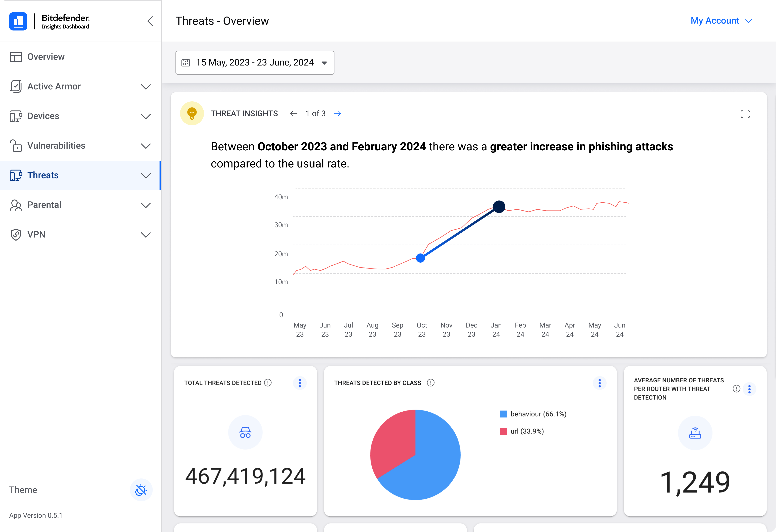
Task: Open the Overview menu item
Action: (x=81, y=57)
